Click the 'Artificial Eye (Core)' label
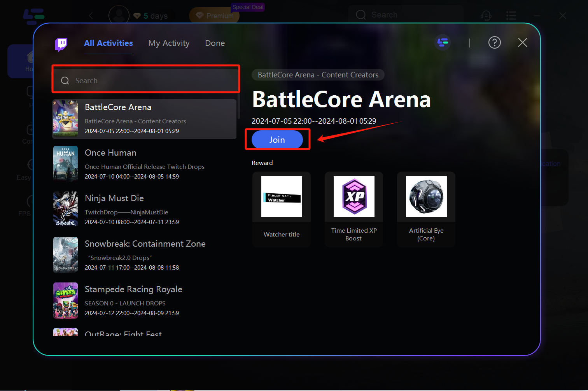 coord(426,234)
